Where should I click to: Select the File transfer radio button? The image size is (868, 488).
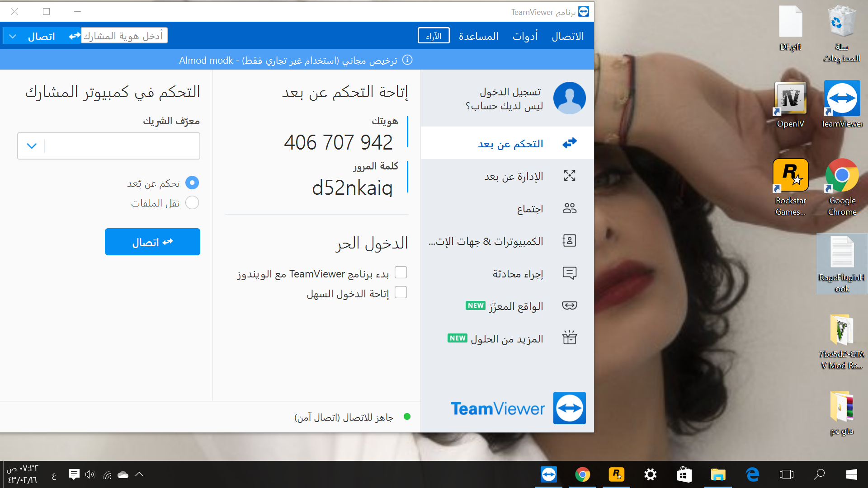click(192, 203)
